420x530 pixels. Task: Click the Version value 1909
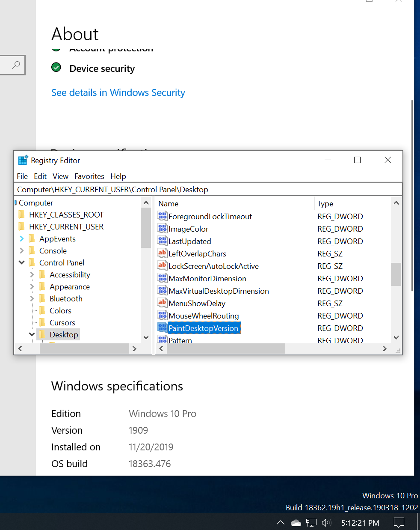tap(138, 430)
